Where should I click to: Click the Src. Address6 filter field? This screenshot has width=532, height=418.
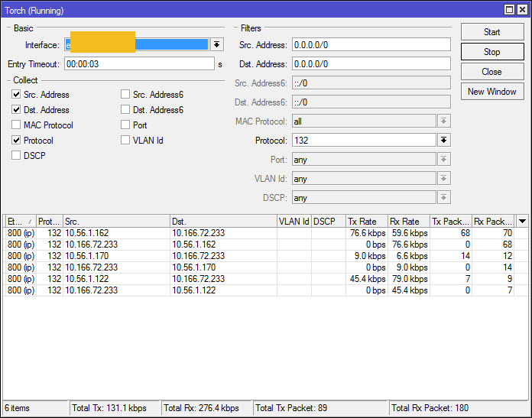point(371,83)
